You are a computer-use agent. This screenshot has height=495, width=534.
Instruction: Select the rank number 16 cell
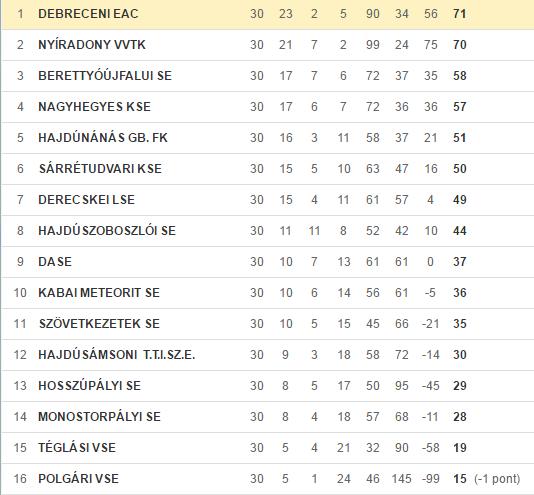(20, 479)
